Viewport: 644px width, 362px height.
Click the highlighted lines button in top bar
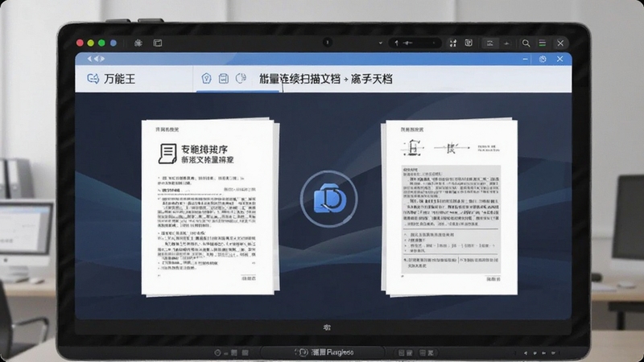pos(489,43)
